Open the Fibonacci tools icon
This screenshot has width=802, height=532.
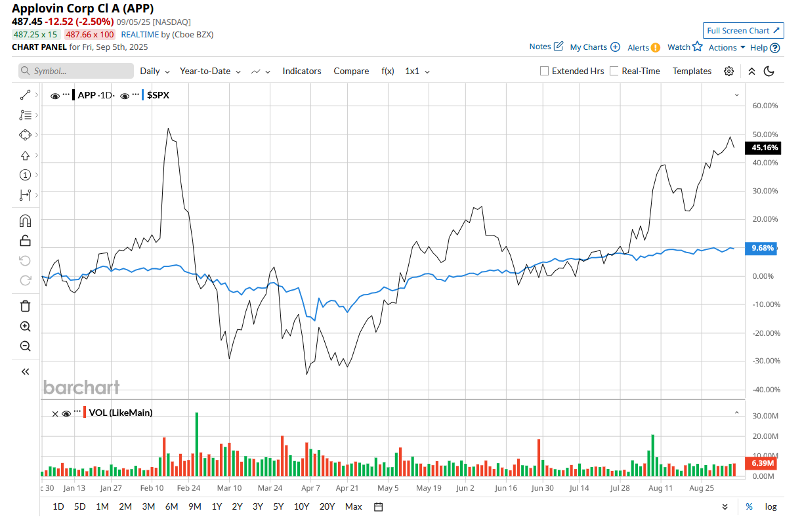(26, 115)
